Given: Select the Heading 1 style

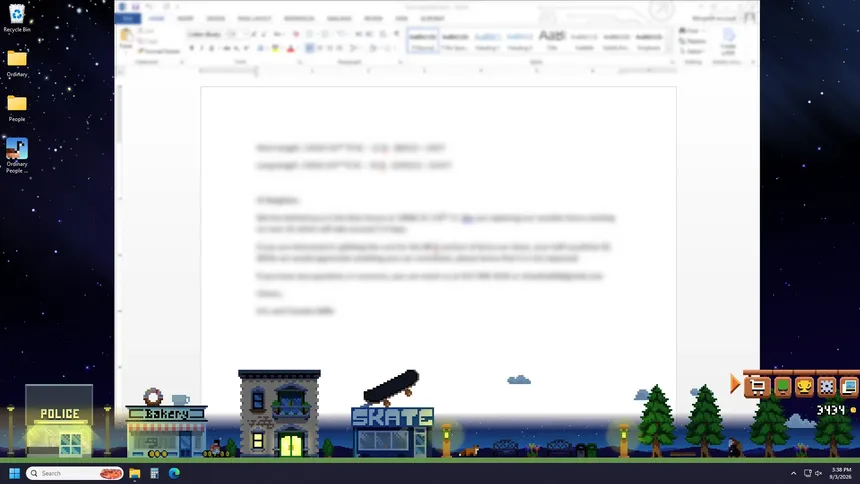Looking at the screenshot, I should point(487,41).
